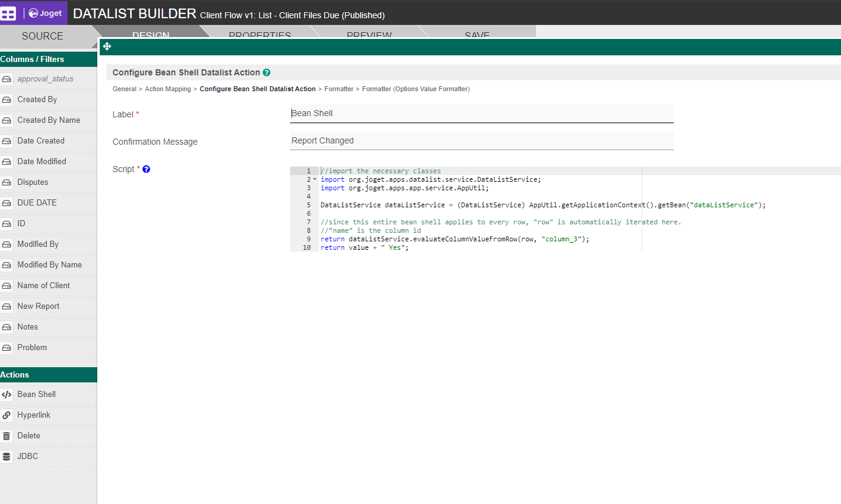The image size is (841, 504).
Task: Click help icon beside Configure Bean Shell title
Action: [266, 72]
